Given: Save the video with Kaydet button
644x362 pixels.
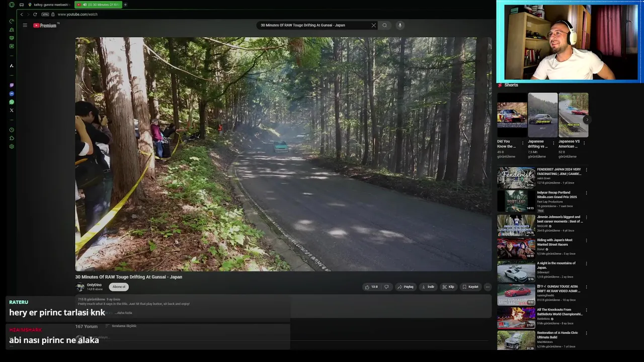Looking at the screenshot, I should click(470, 287).
